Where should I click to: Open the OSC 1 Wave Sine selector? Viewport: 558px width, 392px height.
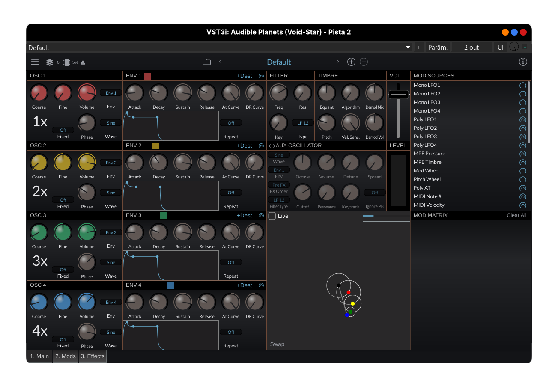[111, 123]
